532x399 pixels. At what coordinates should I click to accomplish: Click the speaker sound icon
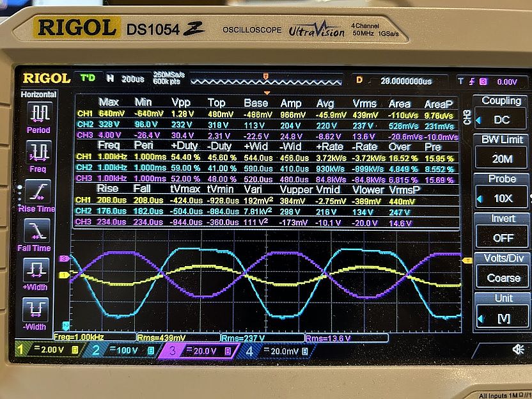point(518,349)
